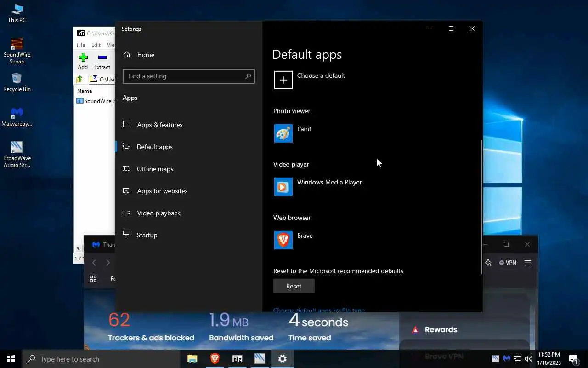The width and height of the screenshot is (588, 368).
Task: Click the Home icon in Settings sidebar
Action: (127, 55)
